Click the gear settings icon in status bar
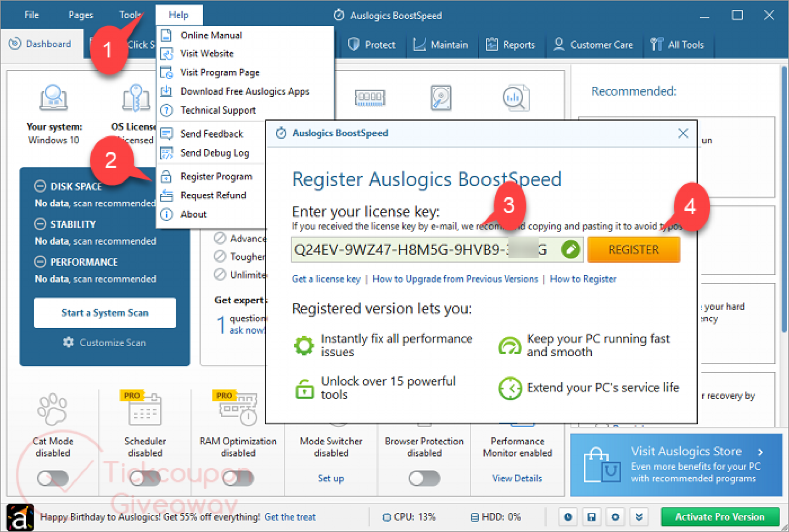This screenshot has width=789, height=532. [x=615, y=517]
